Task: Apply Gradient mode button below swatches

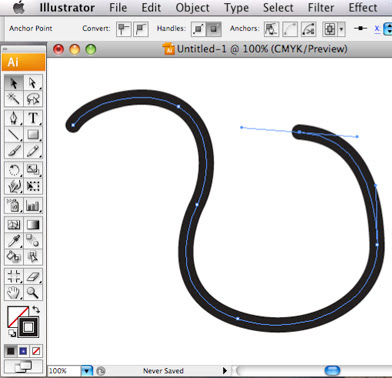Action: (23, 351)
